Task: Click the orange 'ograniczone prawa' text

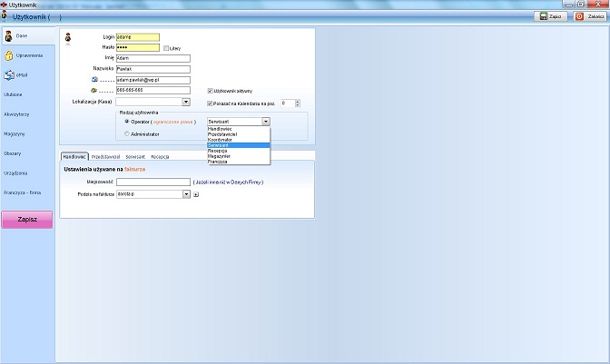Action: point(172,123)
